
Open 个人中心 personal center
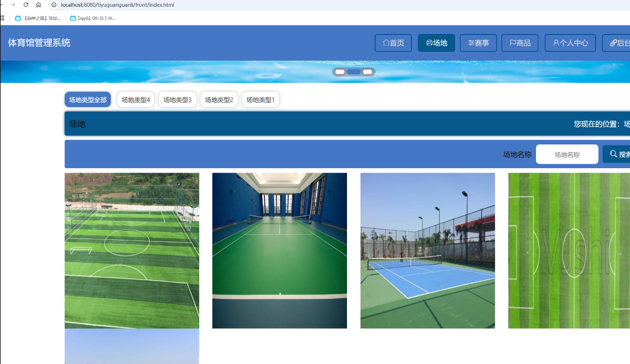tap(570, 43)
